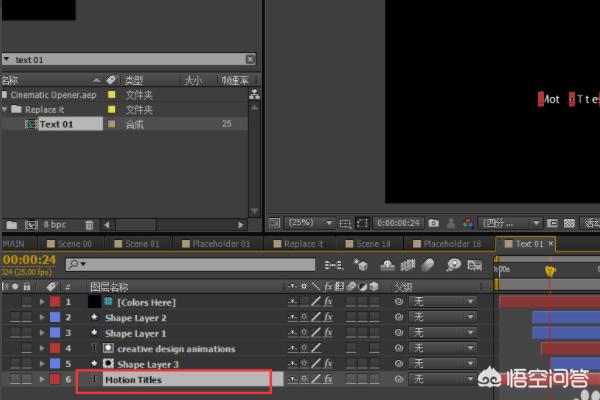The height and width of the screenshot is (400, 600).
Task: Click the 0:00:00:24 timecode in viewer
Action: [397, 223]
